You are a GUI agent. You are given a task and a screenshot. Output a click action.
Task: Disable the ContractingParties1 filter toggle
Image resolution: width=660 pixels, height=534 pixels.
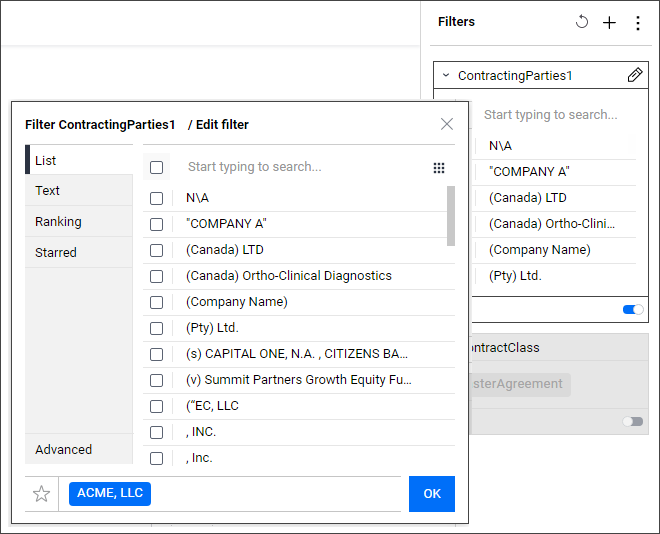click(633, 310)
